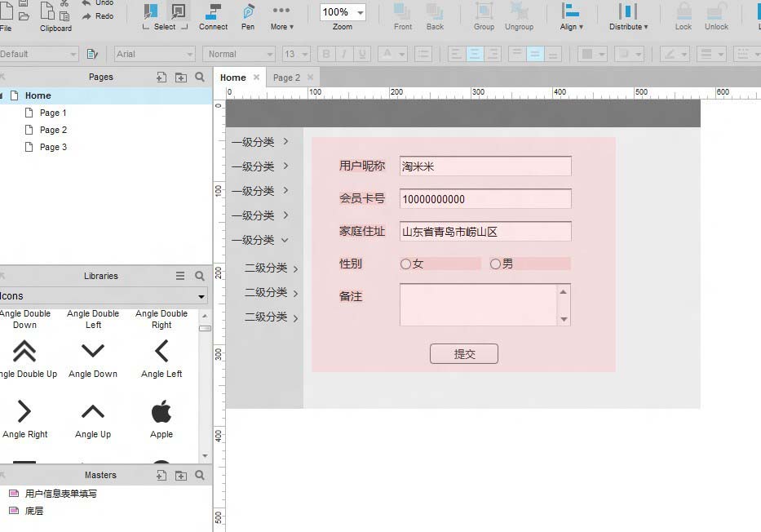Select the Connect tool

click(x=213, y=17)
